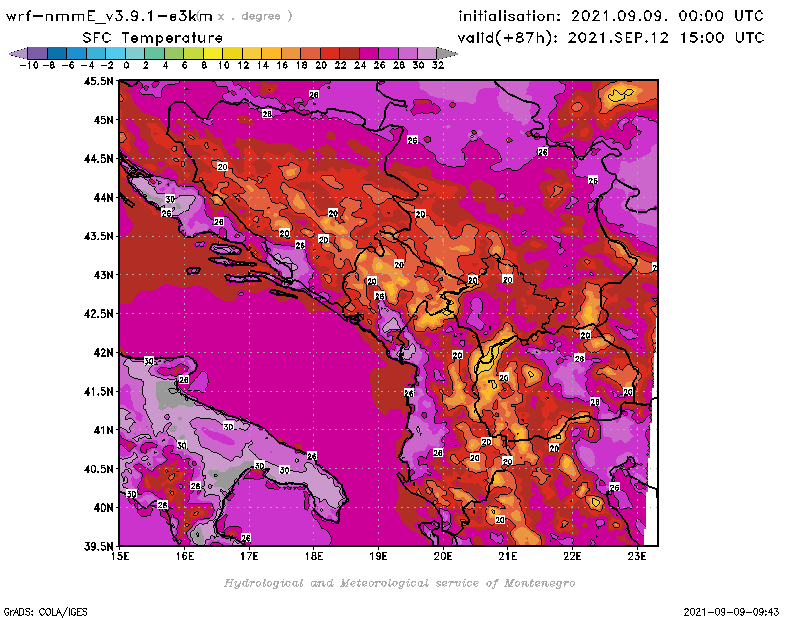The height and width of the screenshot is (618, 800).
Task: Click the '44.5N' latitude label
Action: click(98, 158)
